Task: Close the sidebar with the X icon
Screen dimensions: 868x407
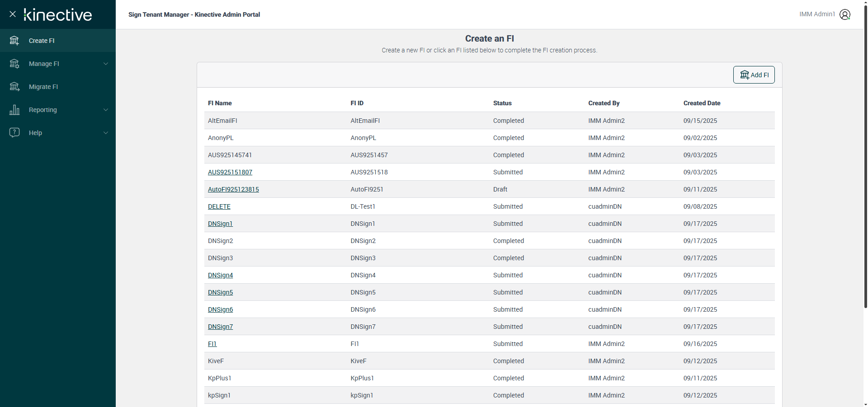Action: 13,14
